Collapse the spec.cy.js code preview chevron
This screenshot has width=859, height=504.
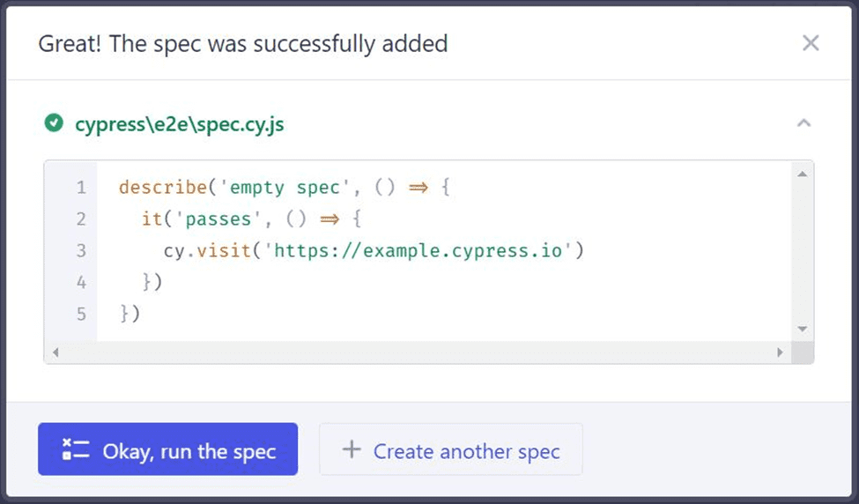(x=803, y=124)
